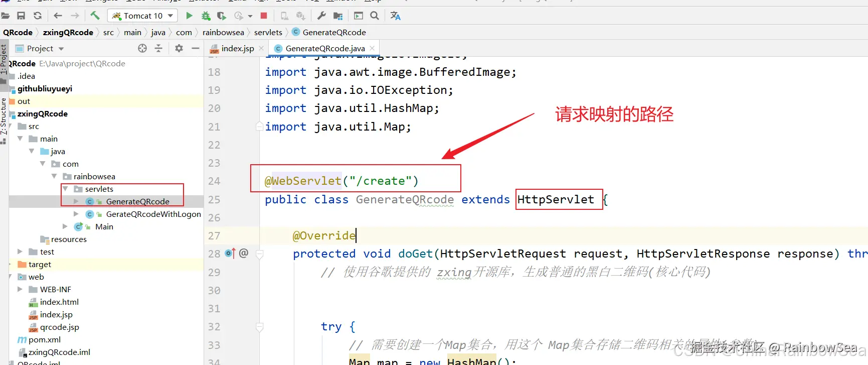Select zxingQRcode.iml in project tree
868x365 pixels.
pyautogui.click(x=59, y=352)
